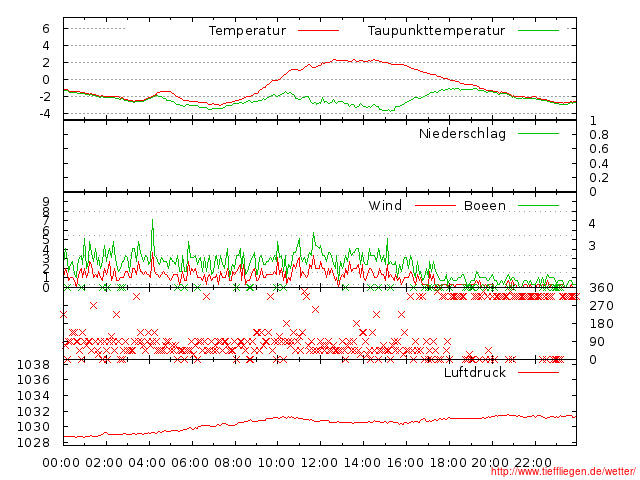
Task: Click the 0.2 precipitation axis value
Action: (x=599, y=178)
